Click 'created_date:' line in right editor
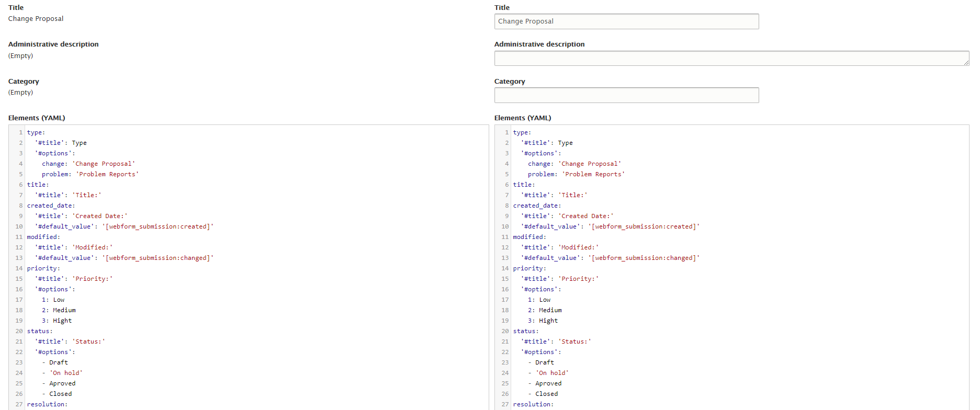This screenshot has height=410, width=980. [537, 206]
